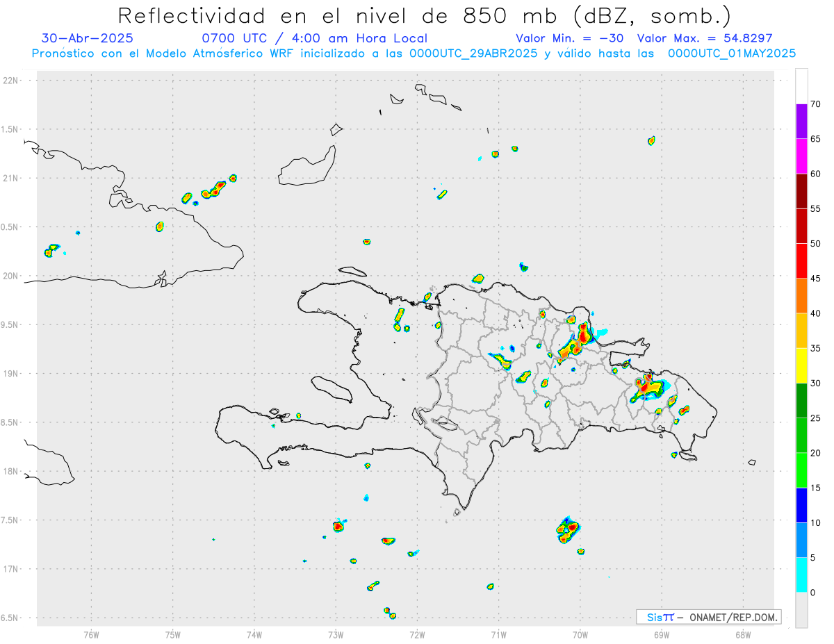Click the '17N' latitude label
Screen dimensions: 834x644
click(x=11, y=569)
